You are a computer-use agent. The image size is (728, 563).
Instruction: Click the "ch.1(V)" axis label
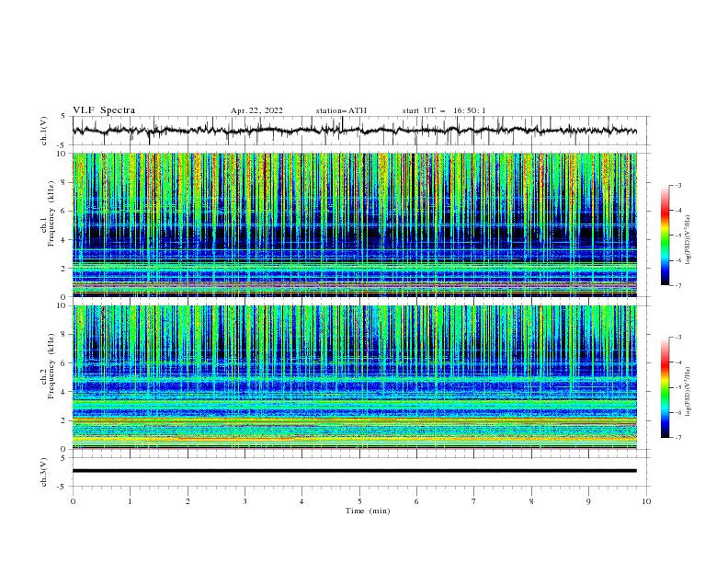tap(44, 131)
